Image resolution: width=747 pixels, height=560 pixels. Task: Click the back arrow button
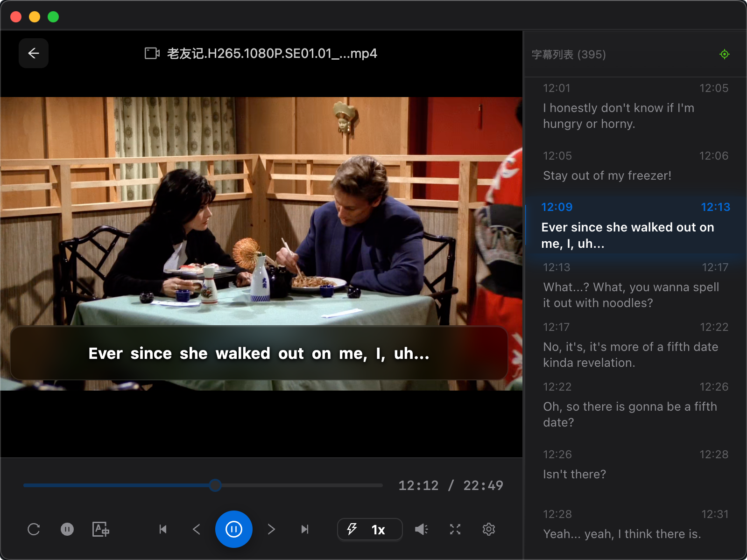(34, 53)
